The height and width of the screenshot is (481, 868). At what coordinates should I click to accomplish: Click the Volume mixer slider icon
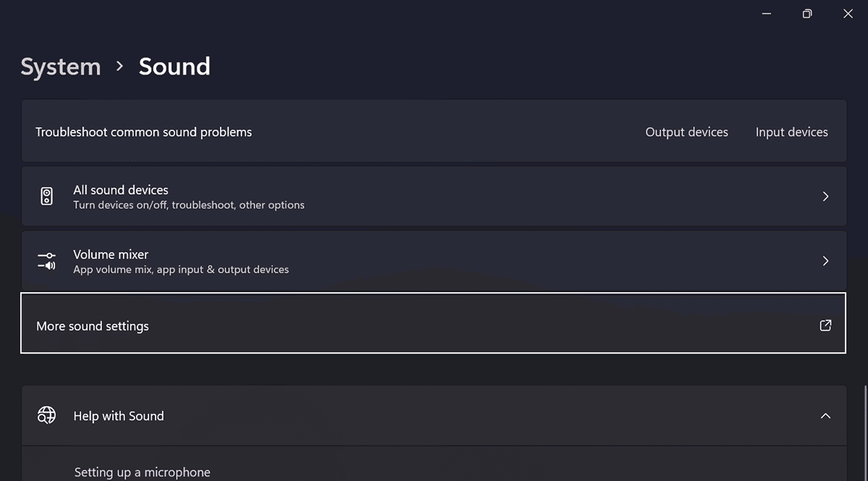47,261
